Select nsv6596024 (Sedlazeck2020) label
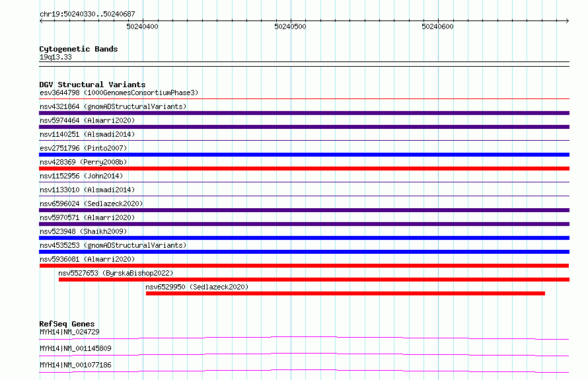 click(x=91, y=204)
